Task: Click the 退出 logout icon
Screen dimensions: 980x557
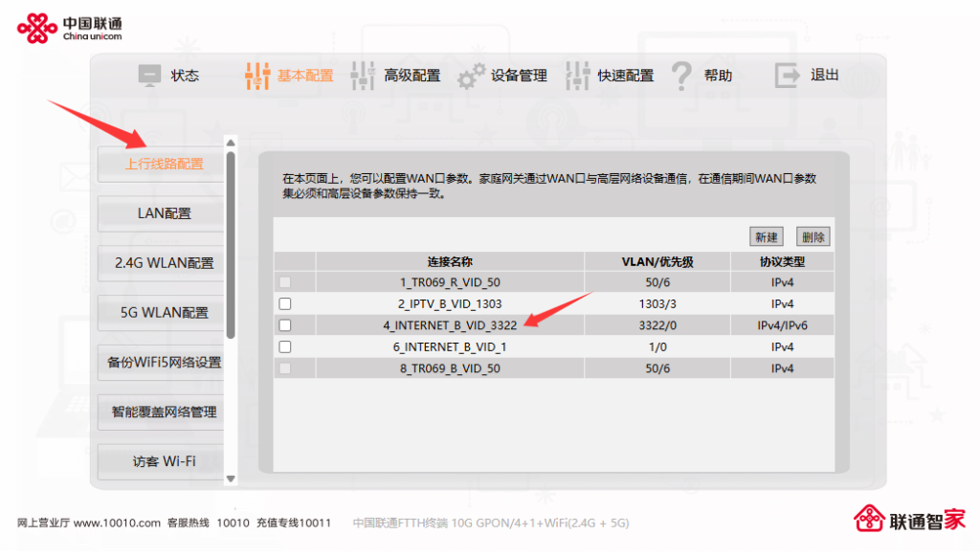Action: (x=787, y=75)
